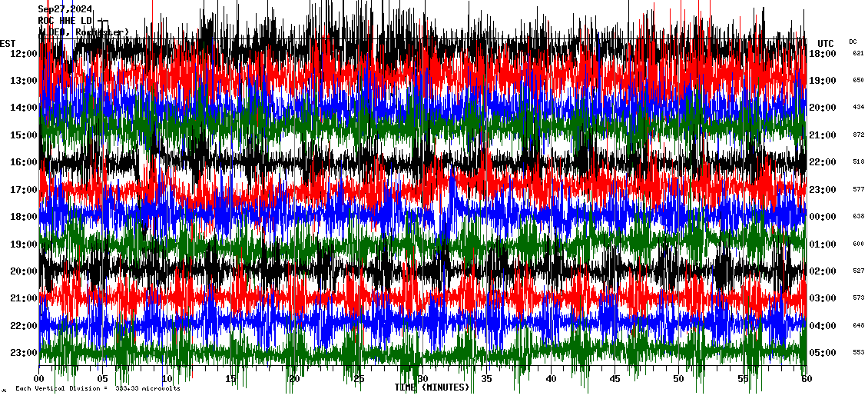The image size is (868, 399).
Task: Click the 21:00 UTC time label
Action: (x=823, y=135)
